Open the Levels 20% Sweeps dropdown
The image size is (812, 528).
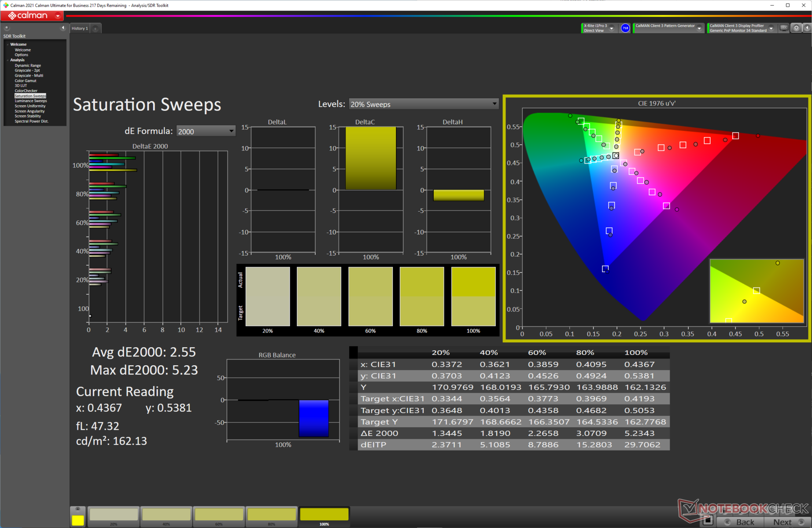click(423, 104)
